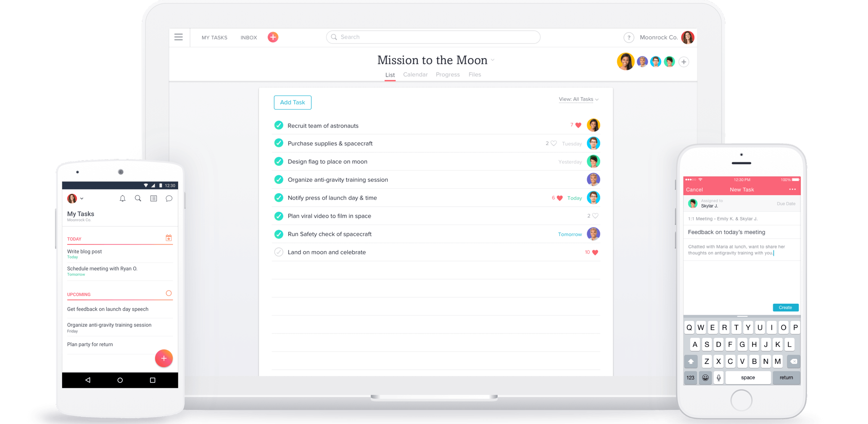Click the red plus quick-add button
The width and height of the screenshot is (868, 424).
tap(273, 37)
